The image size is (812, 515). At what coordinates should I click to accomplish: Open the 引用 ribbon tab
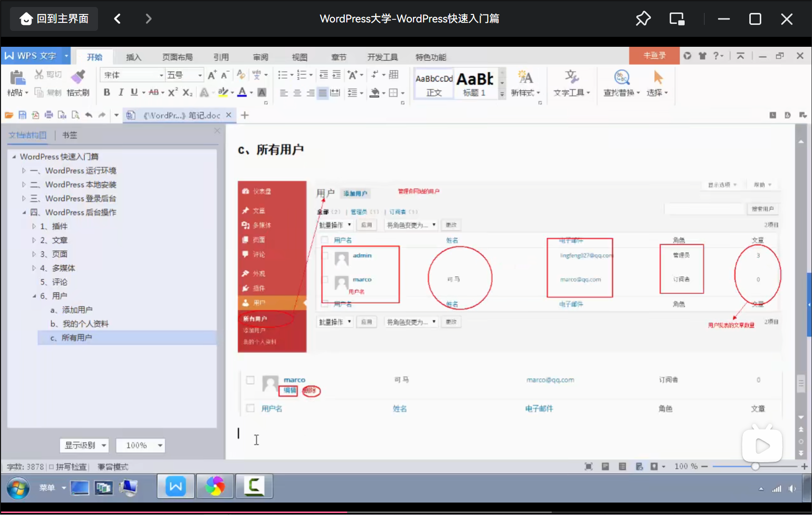tap(221, 57)
